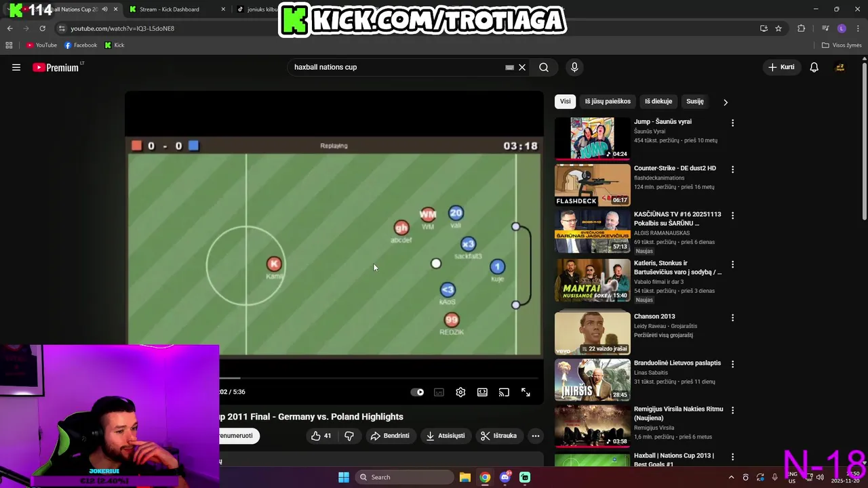Screen dimensions: 868x488
Task: Select Iš jūsų paieškos filter chip
Action: [608, 102]
